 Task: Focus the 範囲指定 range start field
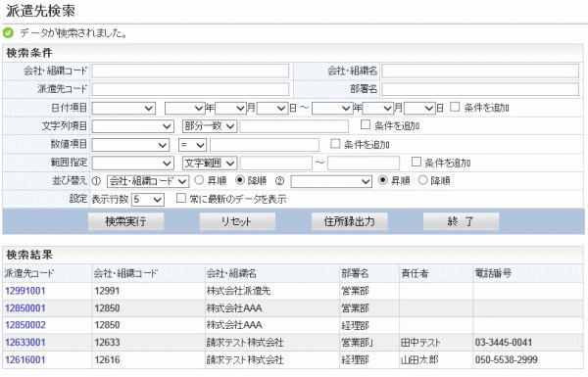coord(276,163)
